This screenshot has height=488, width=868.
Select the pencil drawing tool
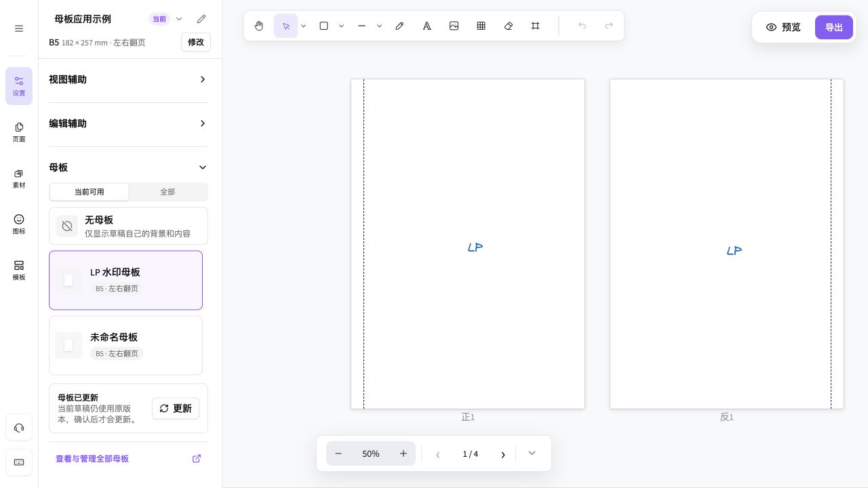[x=400, y=26]
